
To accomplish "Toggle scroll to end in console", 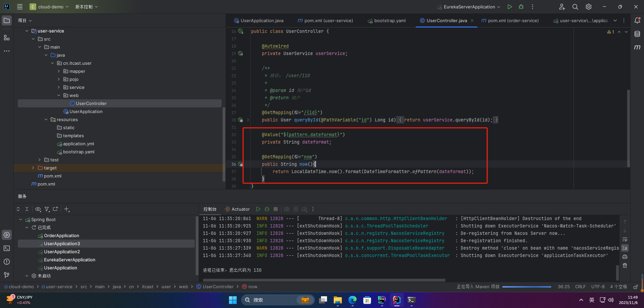I will pos(625,248).
